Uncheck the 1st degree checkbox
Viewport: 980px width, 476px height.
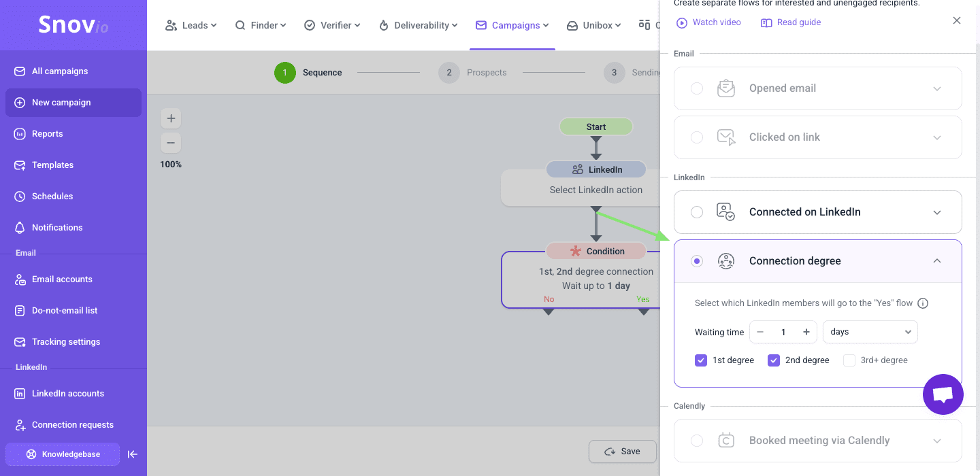(701, 360)
